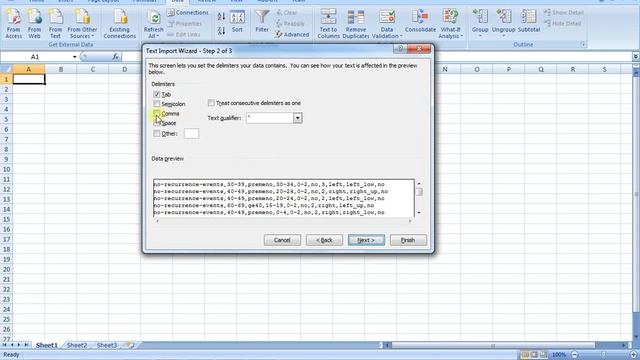Click the Consolidate icon
This screenshot has height=360, width=640.
coord(420,21)
